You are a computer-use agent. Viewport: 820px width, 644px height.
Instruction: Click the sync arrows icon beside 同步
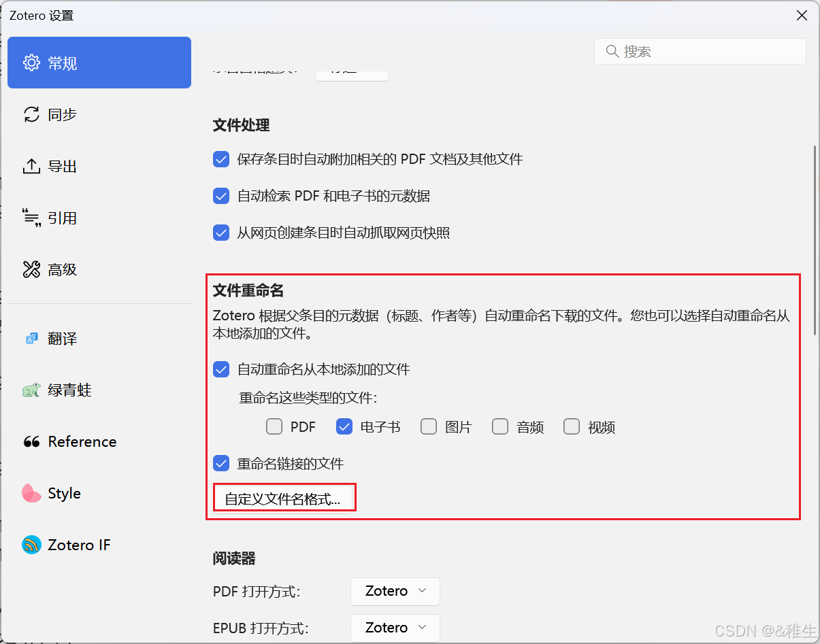31,115
